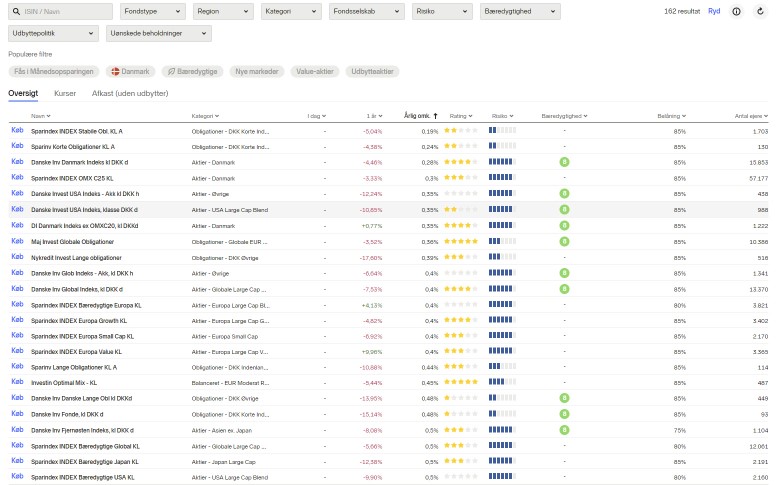Click owner count 57.177
The image size is (778, 485).
coord(759,178)
